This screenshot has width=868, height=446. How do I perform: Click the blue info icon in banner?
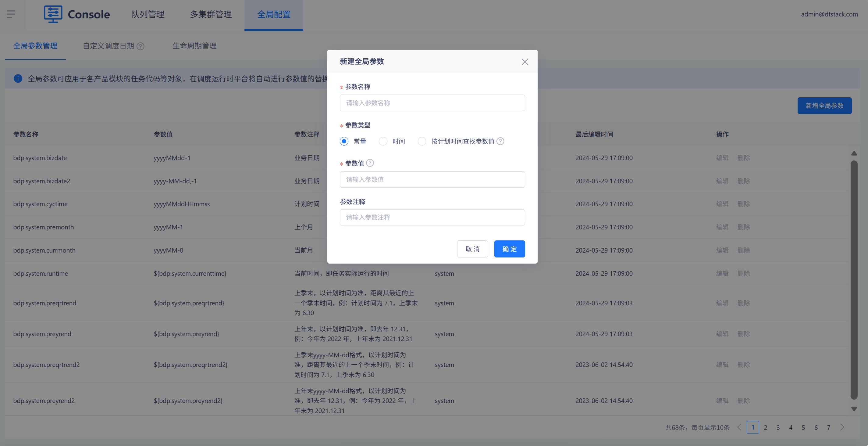click(18, 79)
